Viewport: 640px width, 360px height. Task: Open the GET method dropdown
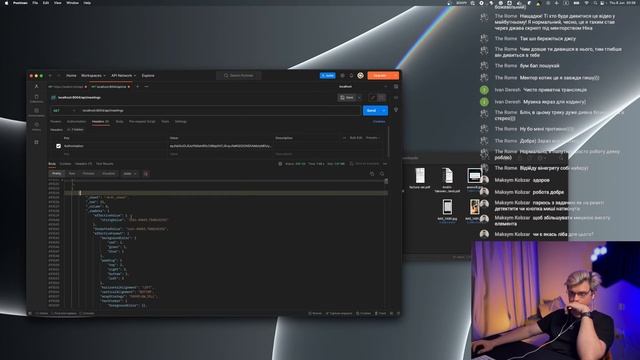[x=64, y=110]
